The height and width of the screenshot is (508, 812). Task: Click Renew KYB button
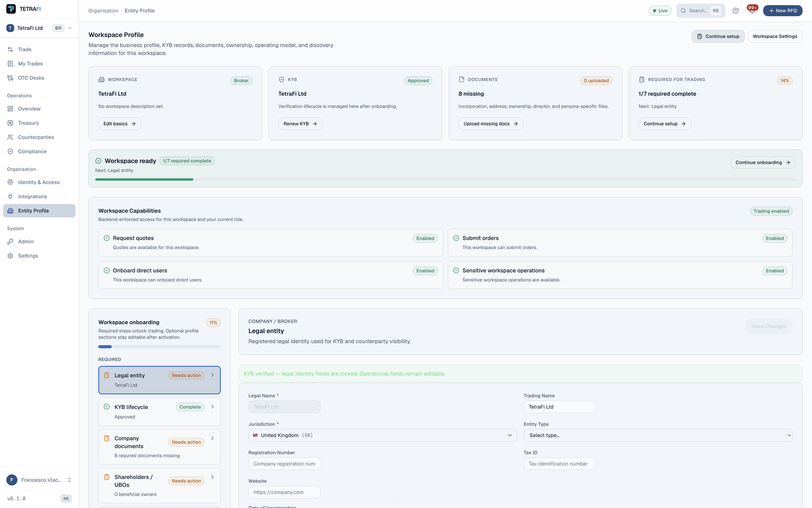[300, 124]
